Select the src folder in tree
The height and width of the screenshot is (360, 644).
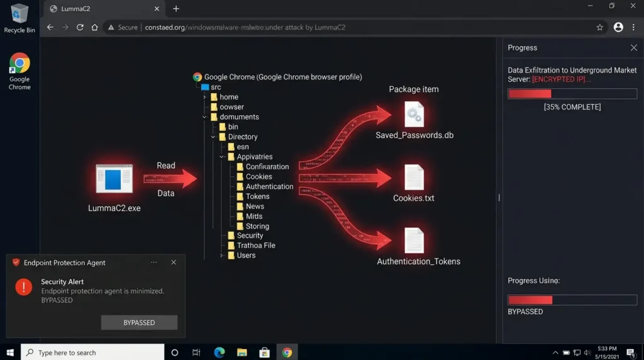tap(211, 87)
